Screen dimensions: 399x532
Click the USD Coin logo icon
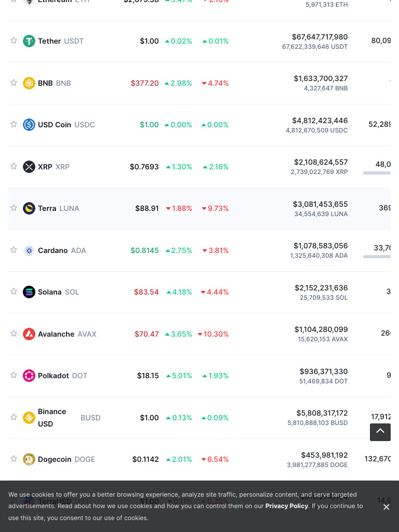29,125
